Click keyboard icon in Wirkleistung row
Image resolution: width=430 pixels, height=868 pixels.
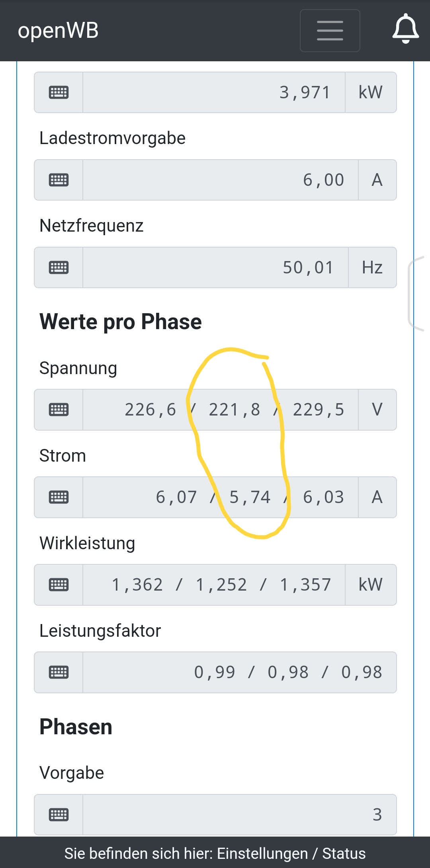pos(59,585)
